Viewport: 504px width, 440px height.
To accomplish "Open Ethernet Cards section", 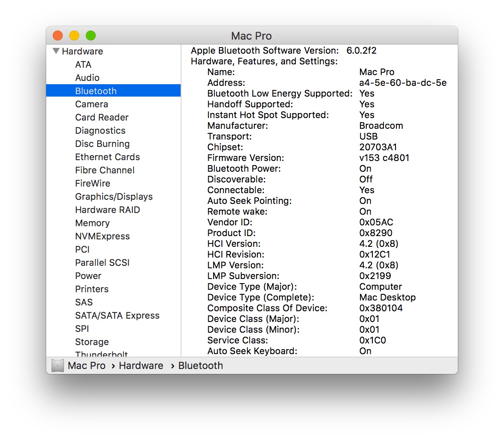I will (108, 157).
